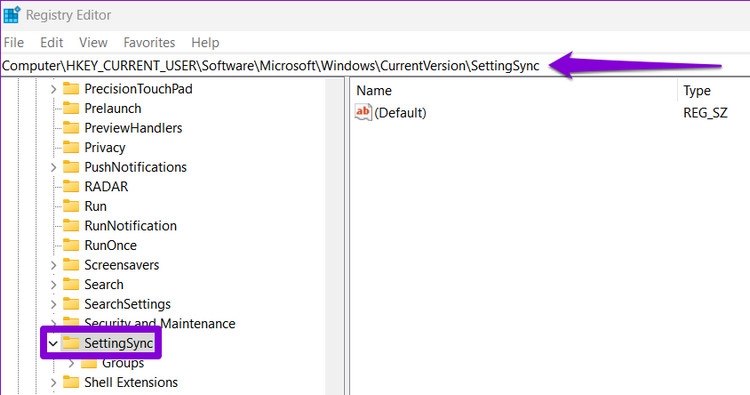750x395 pixels.
Task: Open the View menu
Action: click(x=93, y=43)
